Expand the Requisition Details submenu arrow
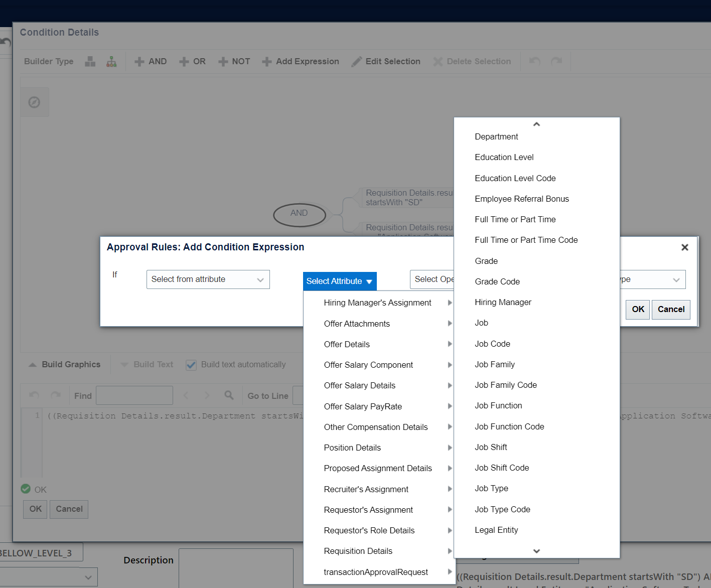 coord(449,551)
